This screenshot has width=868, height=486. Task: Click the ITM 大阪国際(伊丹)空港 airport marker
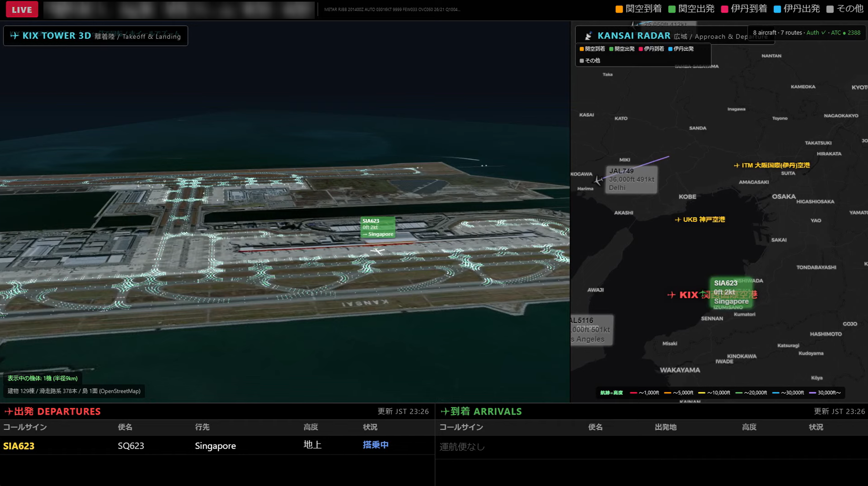point(772,165)
